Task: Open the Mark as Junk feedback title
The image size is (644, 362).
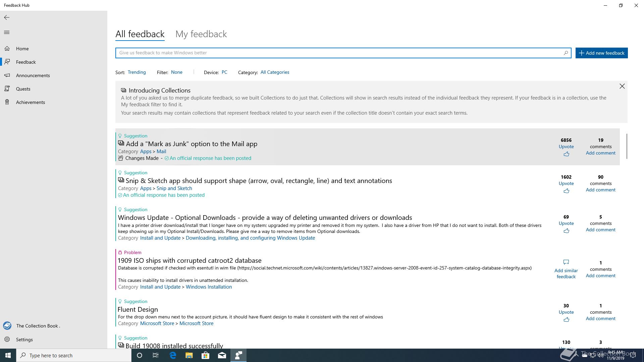Action: click(192, 144)
